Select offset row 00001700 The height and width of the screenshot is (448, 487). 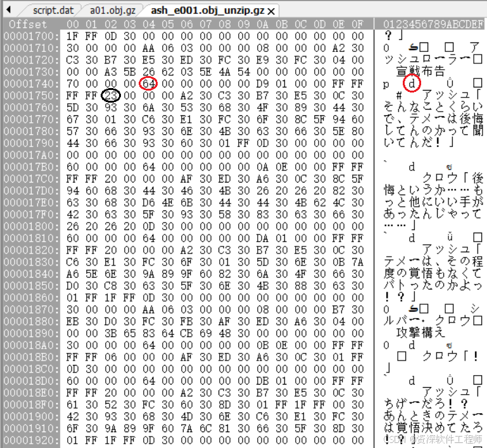pyautogui.click(x=31, y=36)
